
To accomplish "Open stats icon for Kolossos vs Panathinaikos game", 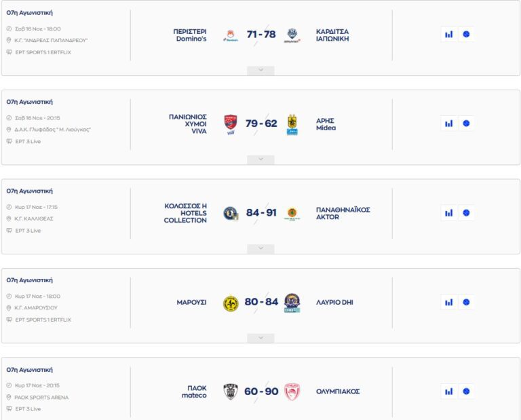I will (448, 213).
